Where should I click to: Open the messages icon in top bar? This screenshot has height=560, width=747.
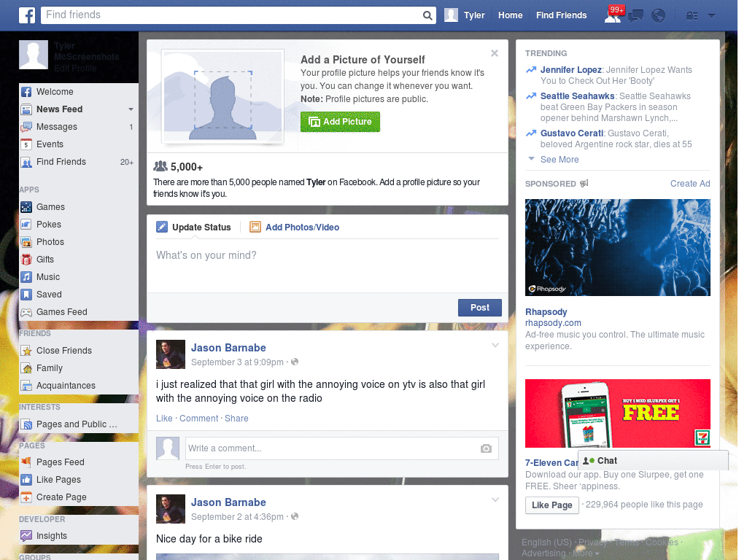pyautogui.click(x=635, y=16)
